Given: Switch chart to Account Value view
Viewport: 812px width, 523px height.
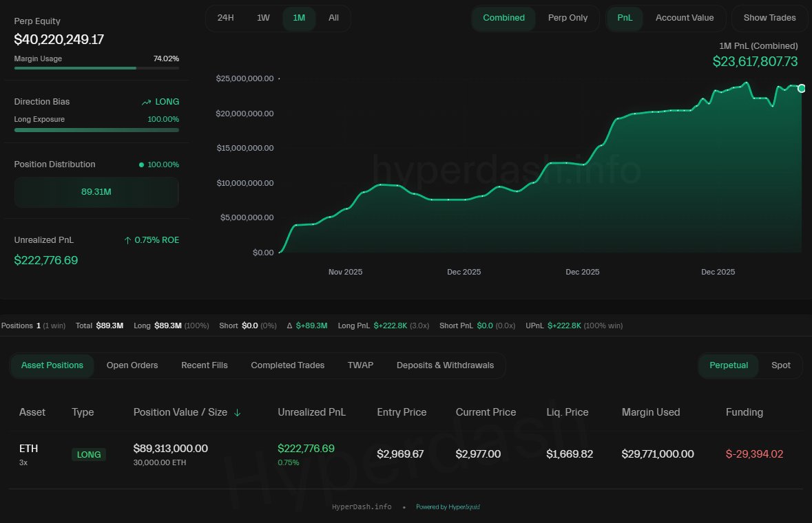Looking at the screenshot, I should 684,18.
